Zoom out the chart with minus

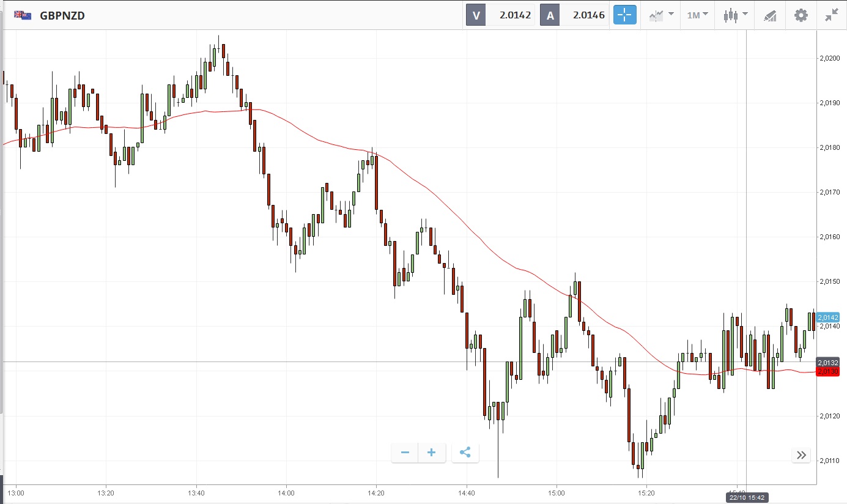click(x=405, y=453)
